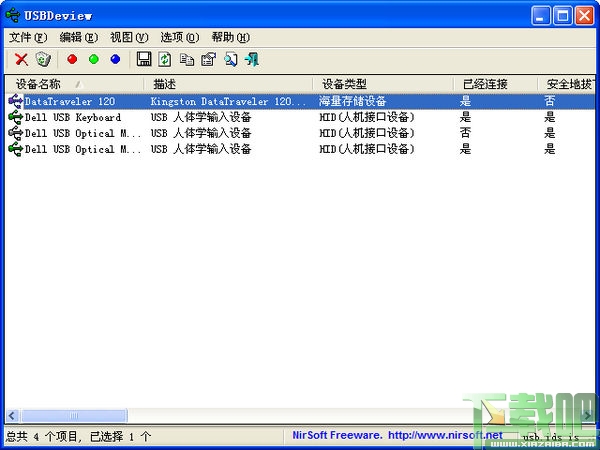Click the green circle enable icon

tap(94, 59)
